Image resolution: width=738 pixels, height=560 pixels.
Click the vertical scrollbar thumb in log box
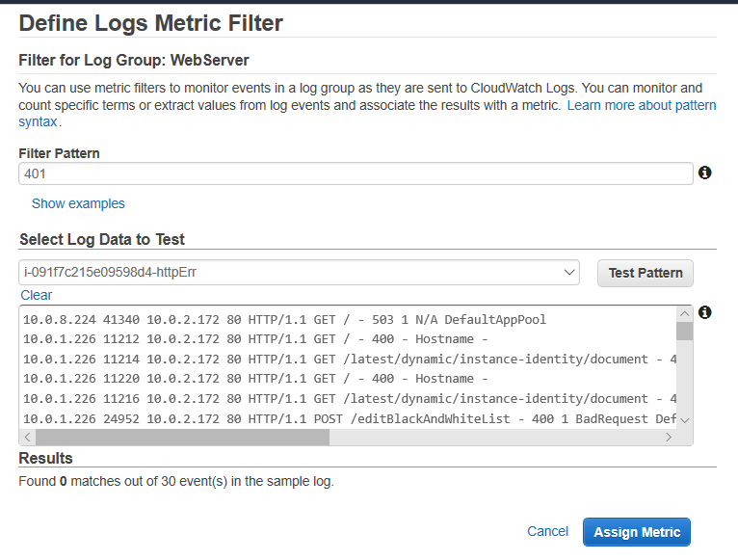(x=684, y=332)
